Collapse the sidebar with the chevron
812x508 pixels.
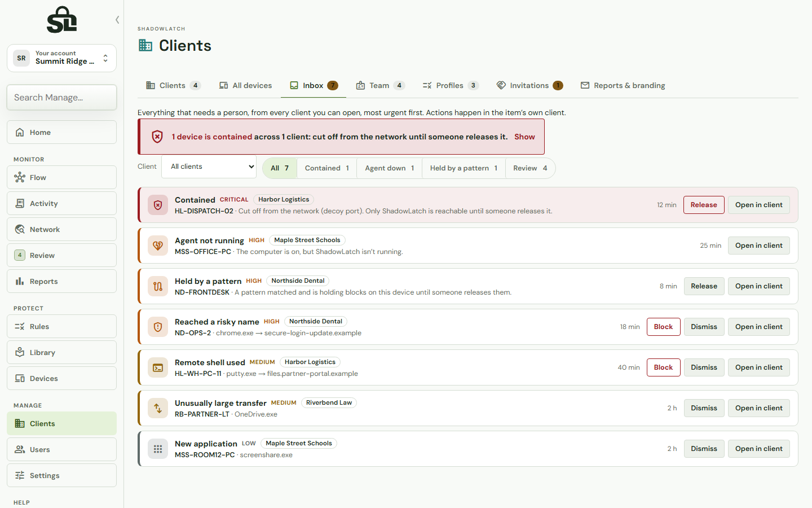[117, 20]
